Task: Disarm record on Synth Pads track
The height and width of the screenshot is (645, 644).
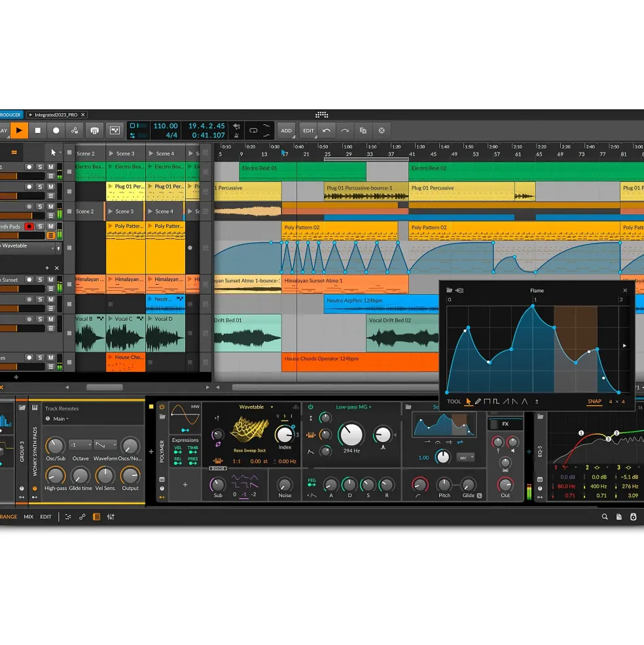Action: click(x=29, y=227)
